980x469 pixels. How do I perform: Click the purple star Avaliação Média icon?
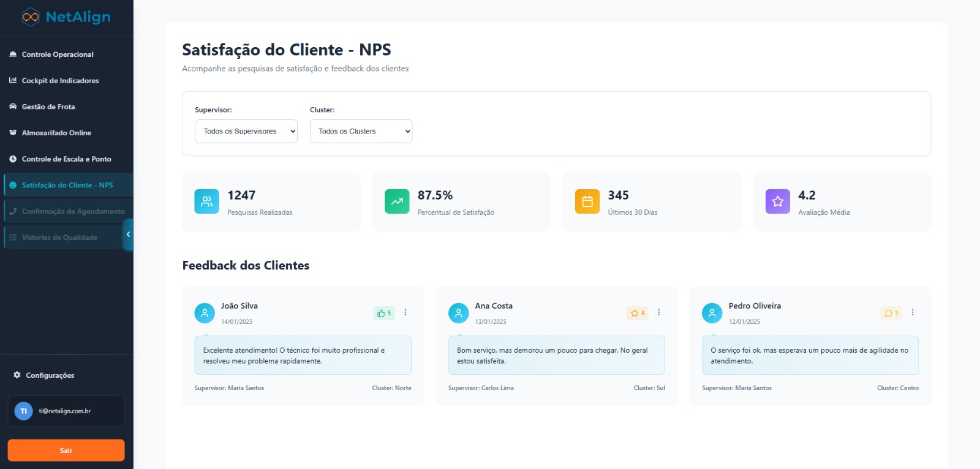click(x=777, y=201)
